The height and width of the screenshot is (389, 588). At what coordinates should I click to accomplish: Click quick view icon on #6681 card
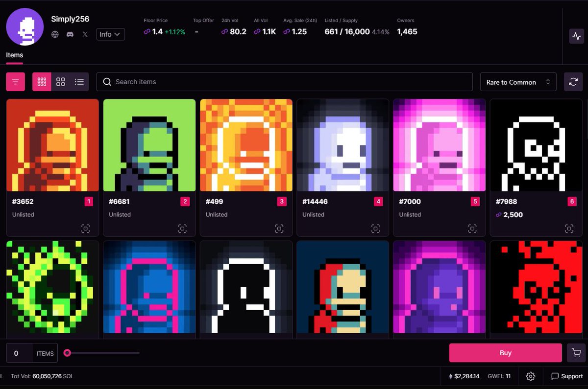(182, 228)
